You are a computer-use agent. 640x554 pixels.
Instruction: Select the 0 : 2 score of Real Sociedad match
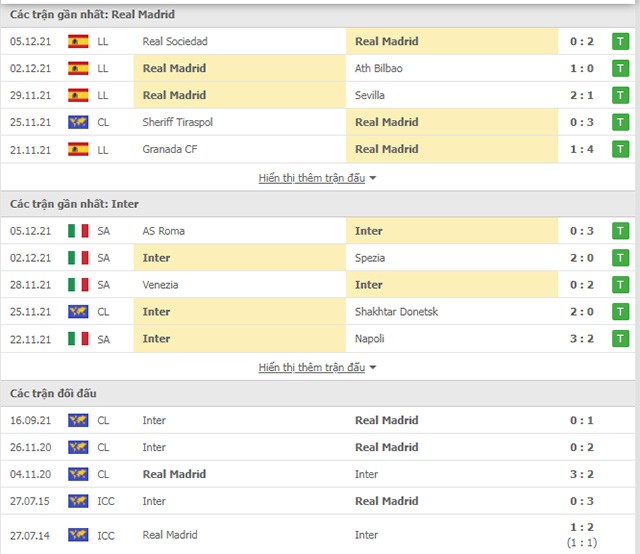click(582, 41)
